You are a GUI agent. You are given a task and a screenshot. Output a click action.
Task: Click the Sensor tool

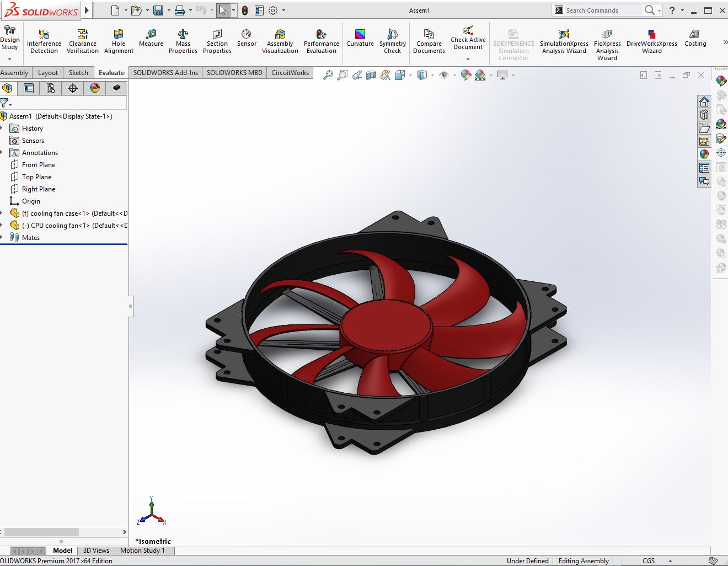coord(247,39)
